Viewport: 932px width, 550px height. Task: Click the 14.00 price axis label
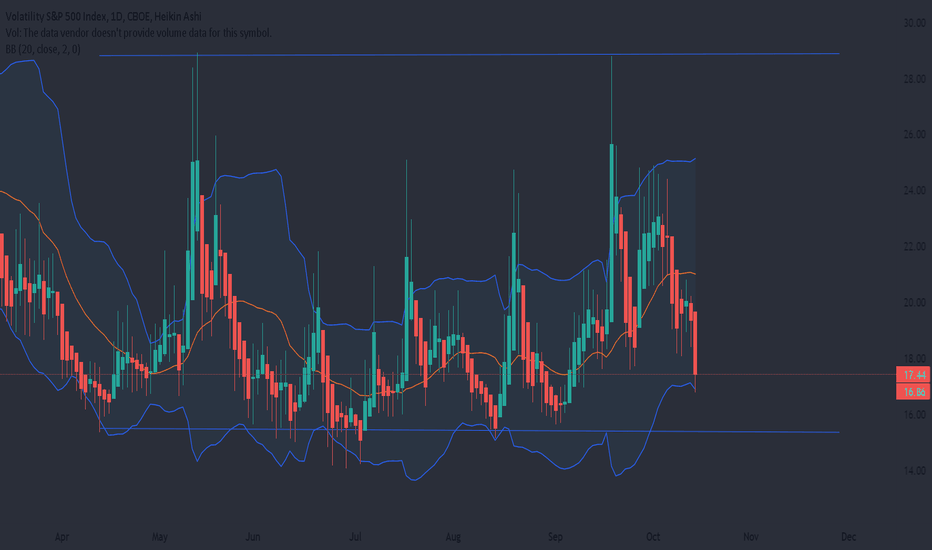coord(914,471)
